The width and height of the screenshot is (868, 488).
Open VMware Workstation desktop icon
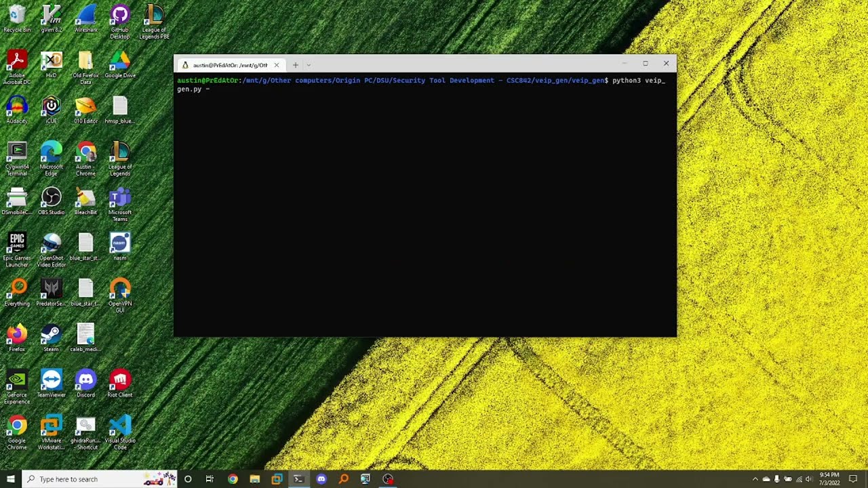click(x=52, y=432)
